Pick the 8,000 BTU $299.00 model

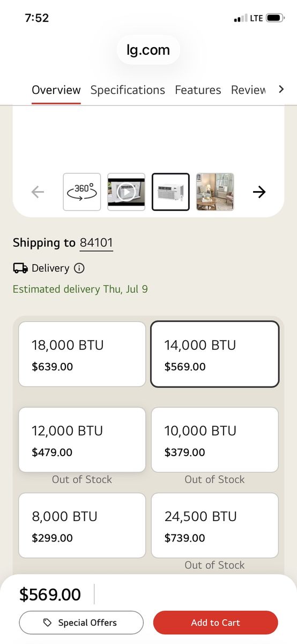[82, 525]
